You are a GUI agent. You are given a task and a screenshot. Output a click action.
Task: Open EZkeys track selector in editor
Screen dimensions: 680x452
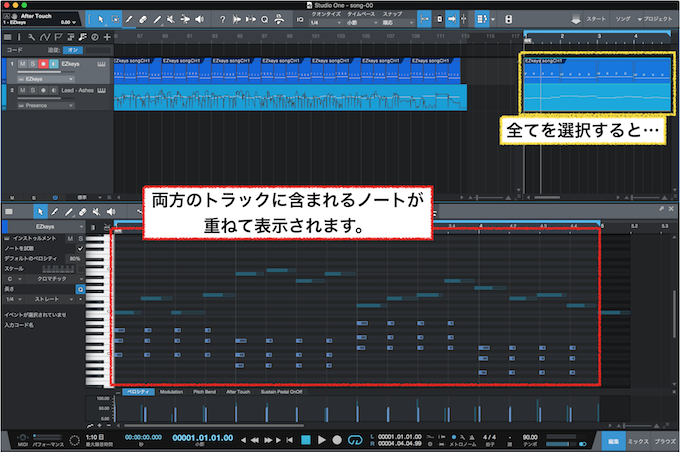(x=45, y=227)
